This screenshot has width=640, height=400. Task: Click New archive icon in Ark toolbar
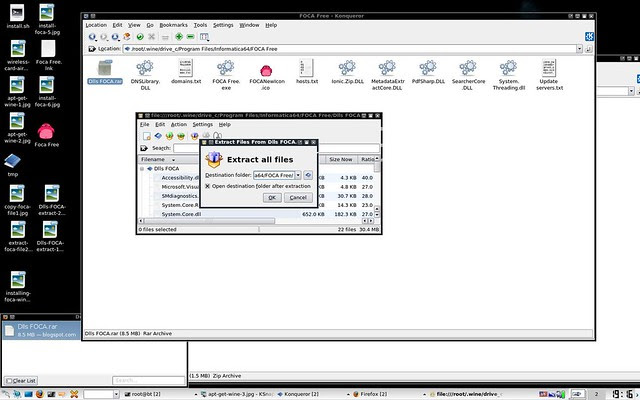point(147,136)
